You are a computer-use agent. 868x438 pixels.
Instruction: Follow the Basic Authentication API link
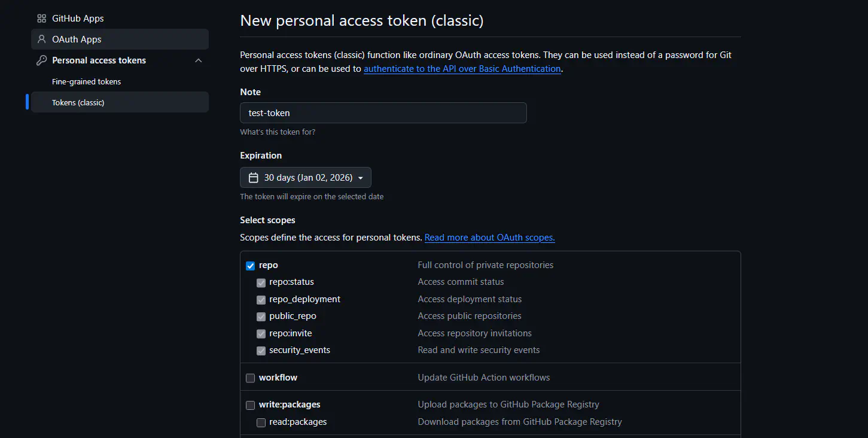pos(462,69)
